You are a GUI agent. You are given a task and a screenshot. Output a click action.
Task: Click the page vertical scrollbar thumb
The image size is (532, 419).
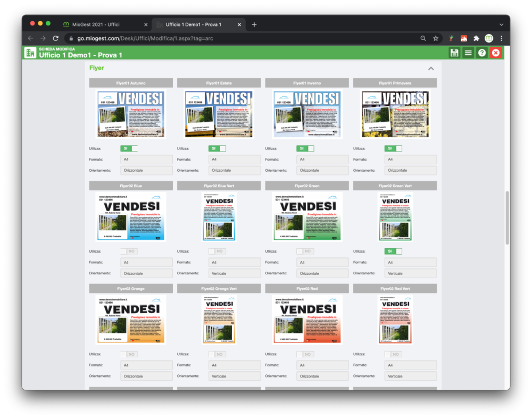(x=507, y=217)
